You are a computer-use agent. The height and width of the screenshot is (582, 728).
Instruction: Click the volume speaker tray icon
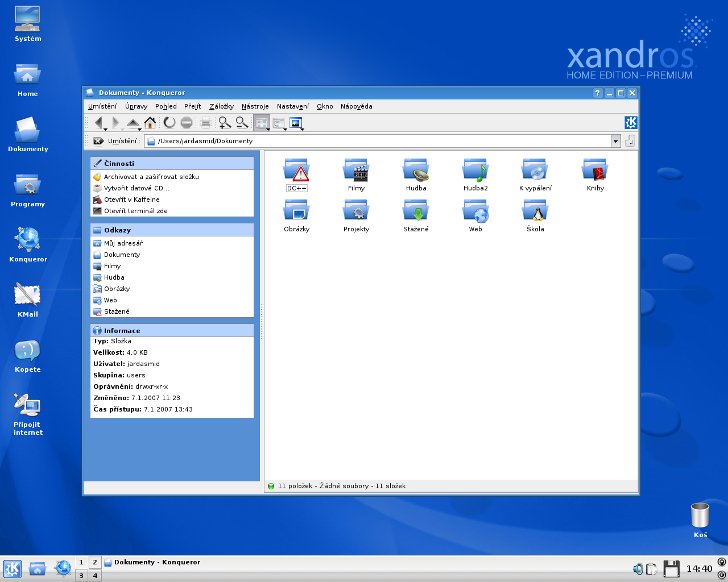(x=638, y=568)
